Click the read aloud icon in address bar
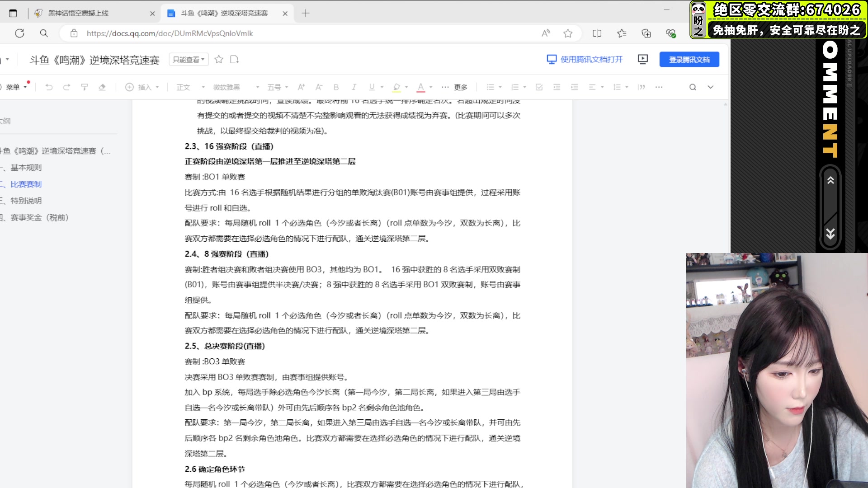The height and width of the screenshot is (488, 868). (x=546, y=33)
